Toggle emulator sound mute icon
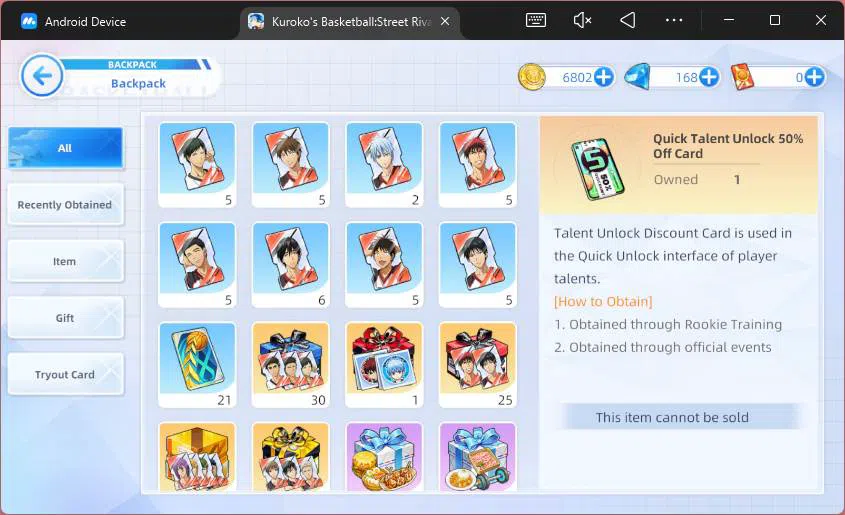The width and height of the screenshot is (845, 515). pyautogui.click(x=582, y=20)
